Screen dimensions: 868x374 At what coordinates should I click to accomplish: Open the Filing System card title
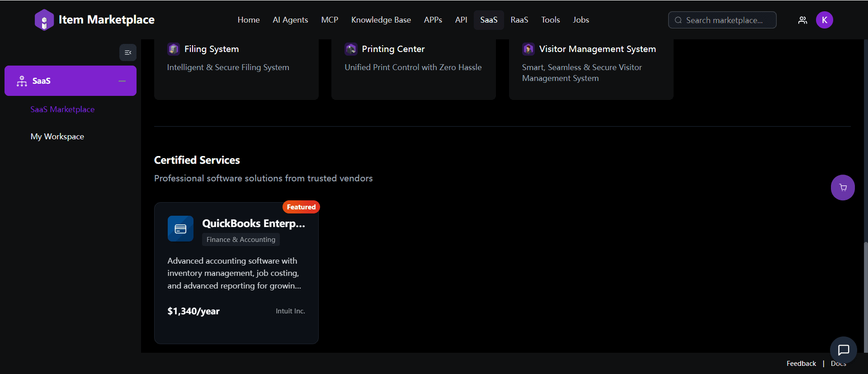[x=212, y=49]
